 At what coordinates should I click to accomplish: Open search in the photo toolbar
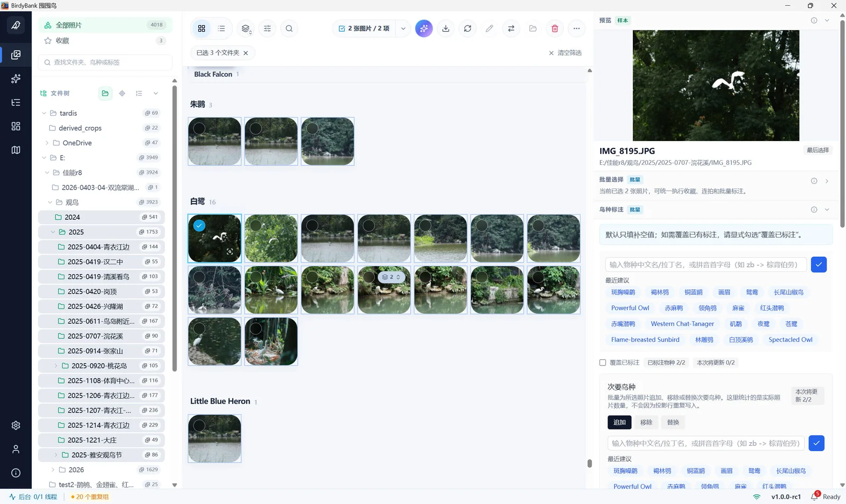[289, 29]
